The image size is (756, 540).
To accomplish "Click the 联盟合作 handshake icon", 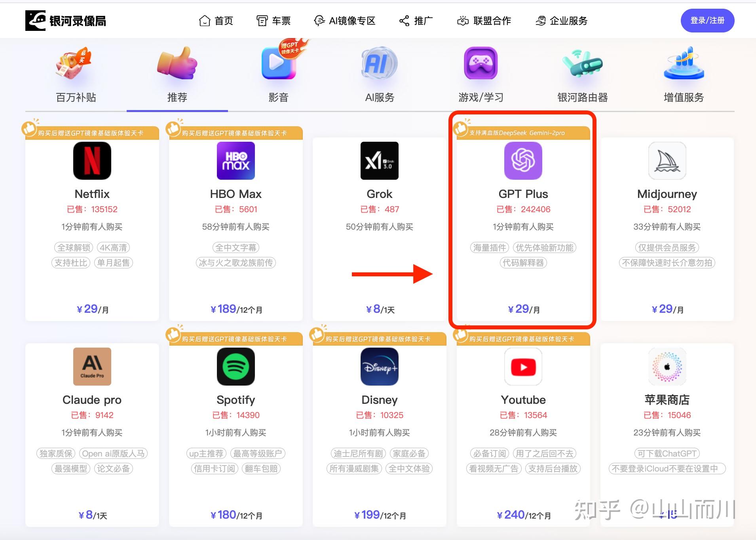I will (x=463, y=21).
